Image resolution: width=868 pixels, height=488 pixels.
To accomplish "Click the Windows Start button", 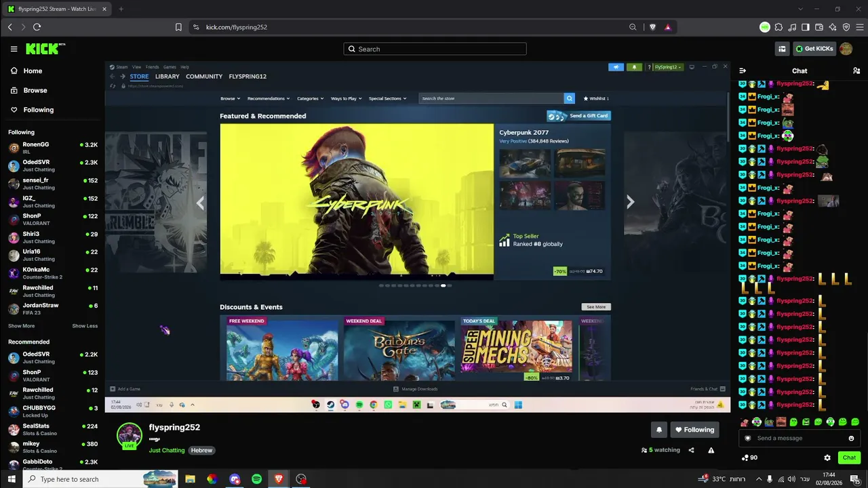I will [x=12, y=479].
